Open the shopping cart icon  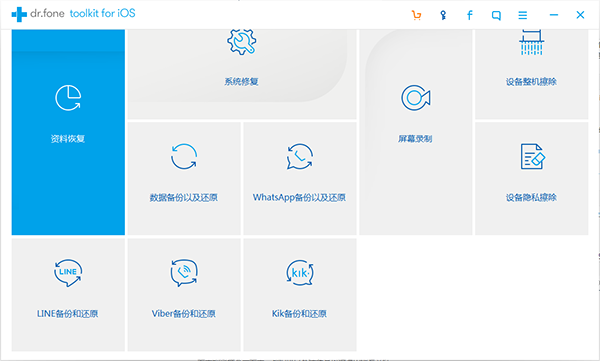[x=416, y=15]
